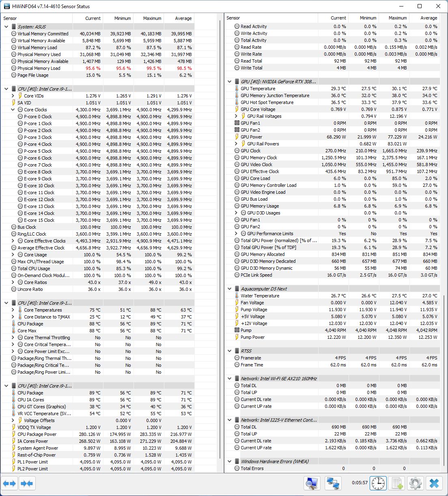Click the GPU Temperature thermometer icon
448x496 pixels.
(237, 89)
